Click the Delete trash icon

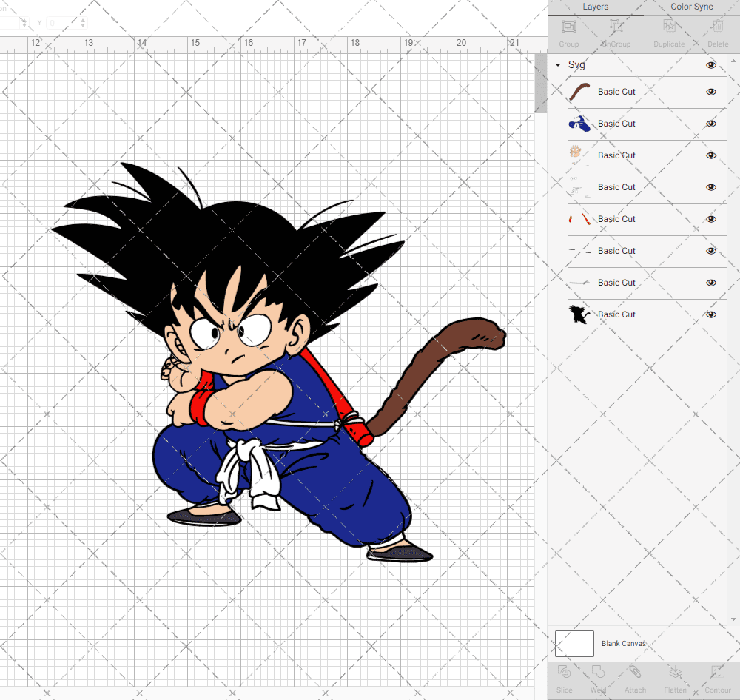pos(718,27)
